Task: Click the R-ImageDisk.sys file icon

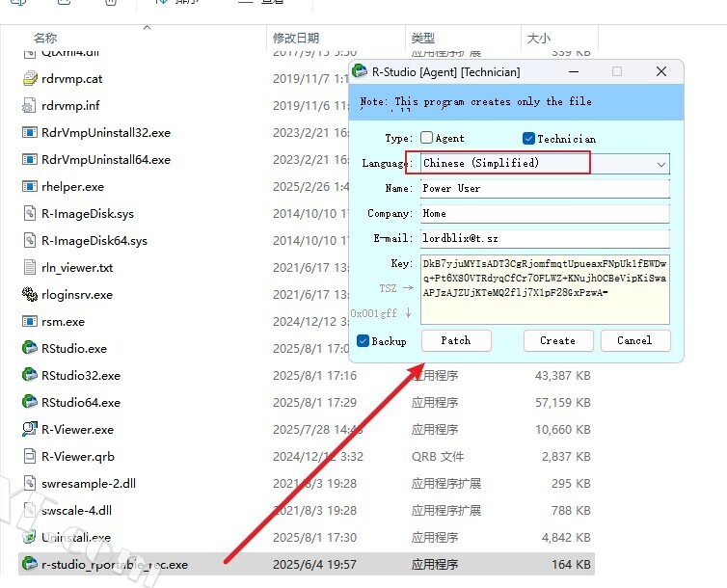Action: [30, 213]
